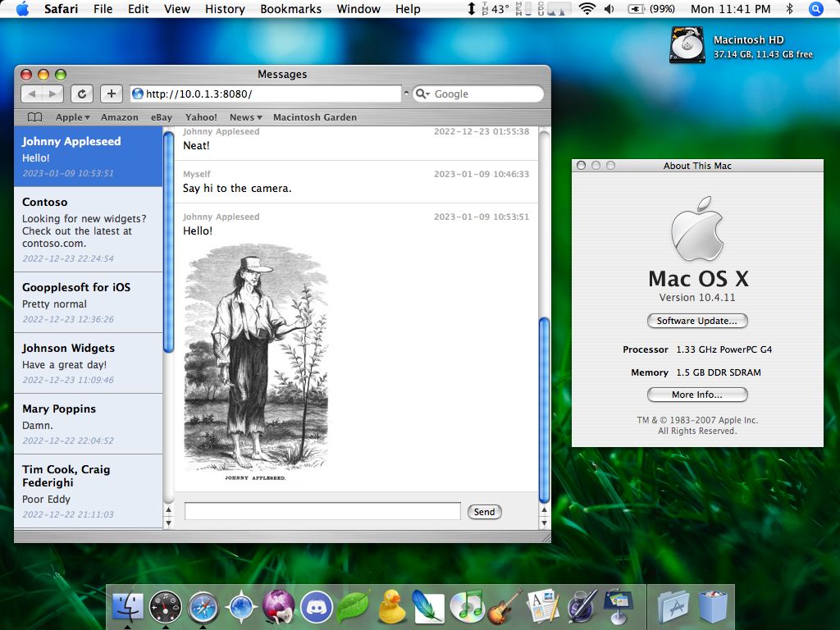
Task: Click the message pane vertical scrollbar thumb
Action: click(544, 410)
